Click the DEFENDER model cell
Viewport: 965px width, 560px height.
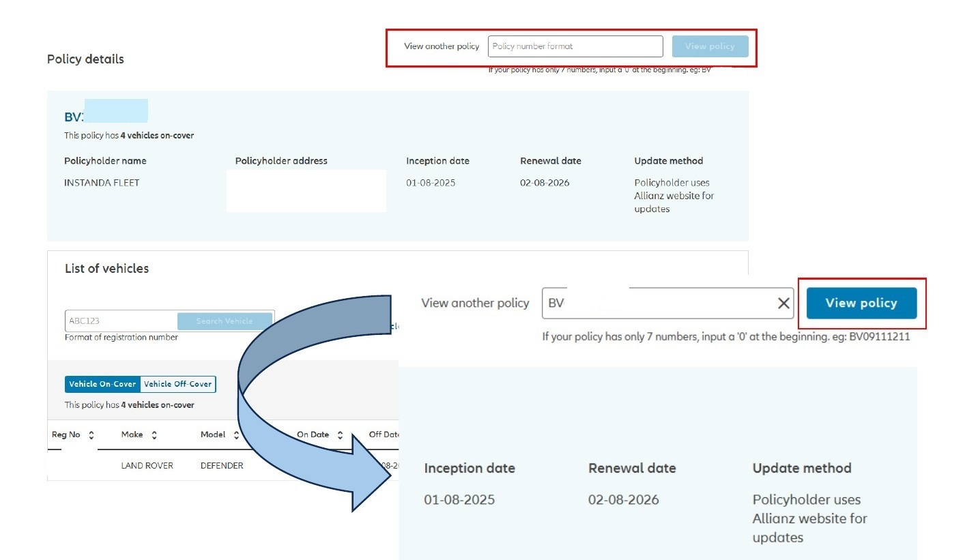222,466
